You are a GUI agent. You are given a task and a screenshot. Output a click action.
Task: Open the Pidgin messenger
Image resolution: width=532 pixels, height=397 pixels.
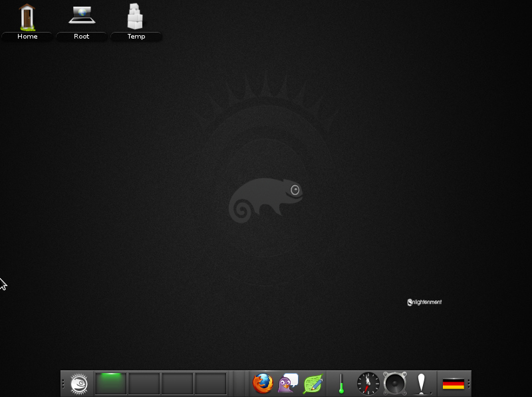pyautogui.click(x=286, y=384)
